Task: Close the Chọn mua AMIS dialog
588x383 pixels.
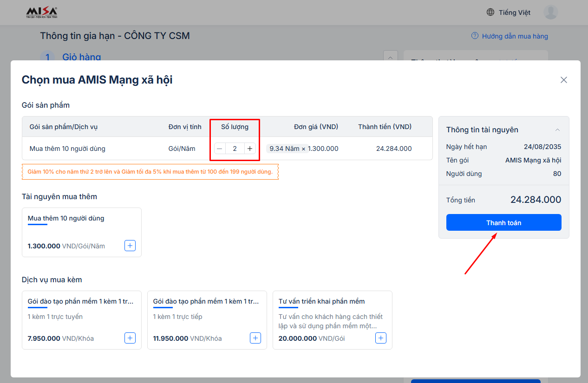Action: (x=564, y=80)
